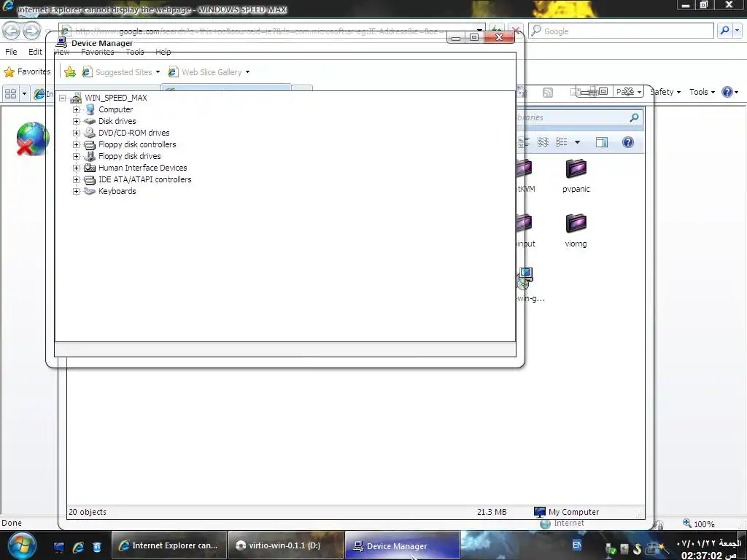Click the Human Interface Devices icon
This screenshot has height=560, width=747.
[90, 168]
